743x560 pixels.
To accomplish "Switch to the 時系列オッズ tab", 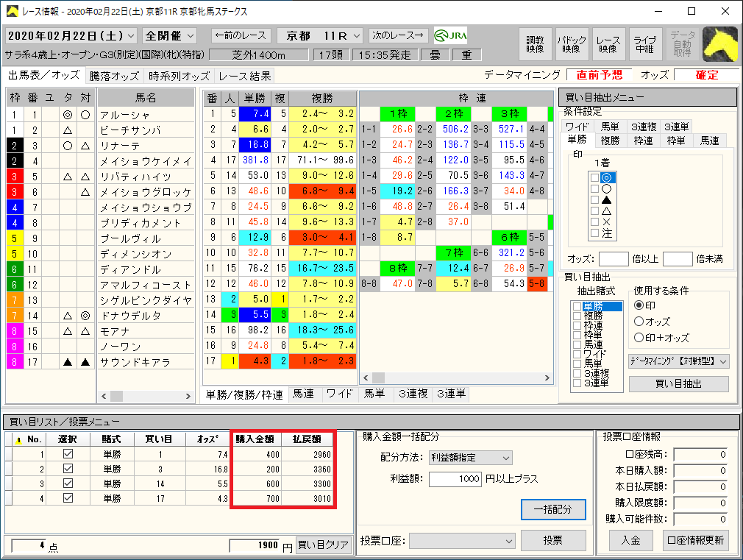I will [x=179, y=76].
